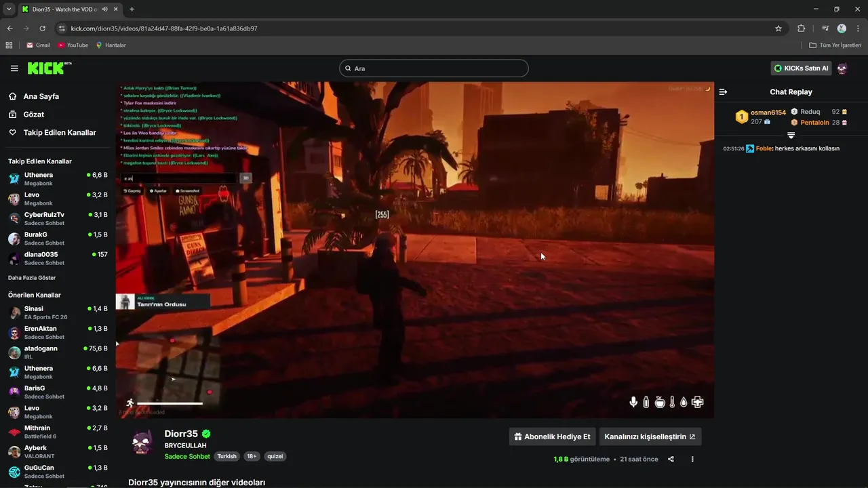Open followed Levo channel avatar

(14, 199)
